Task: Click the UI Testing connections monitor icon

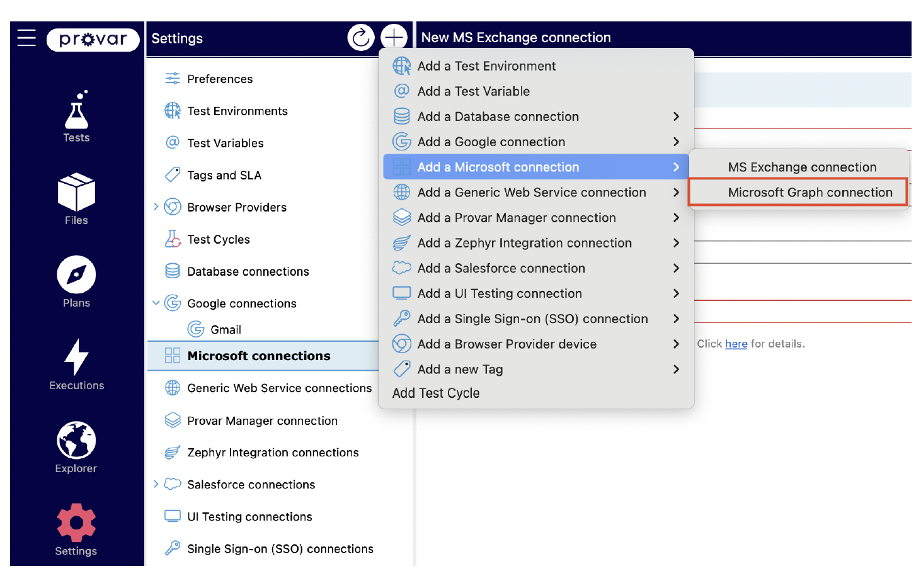Action: click(x=173, y=516)
